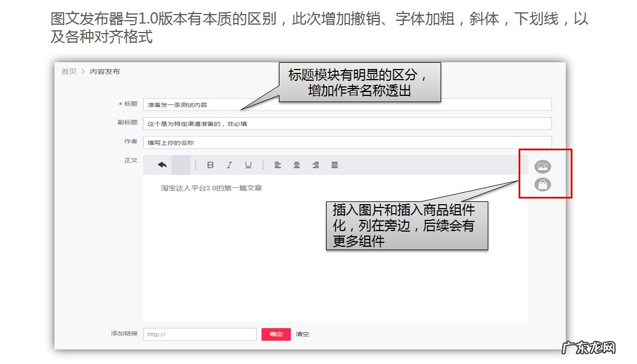
Task: Click the 内容发布 breadcrumb item
Action: tap(104, 71)
